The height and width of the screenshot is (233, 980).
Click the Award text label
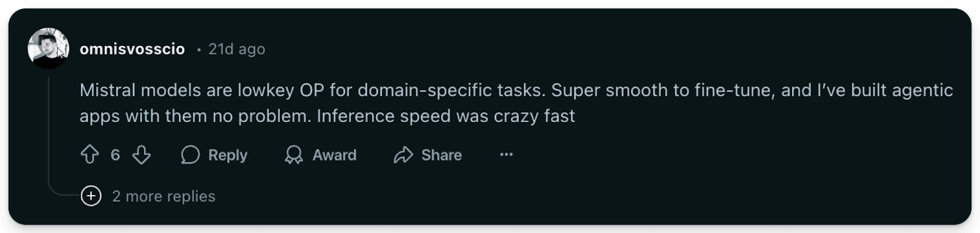click(x=334, y=155)
